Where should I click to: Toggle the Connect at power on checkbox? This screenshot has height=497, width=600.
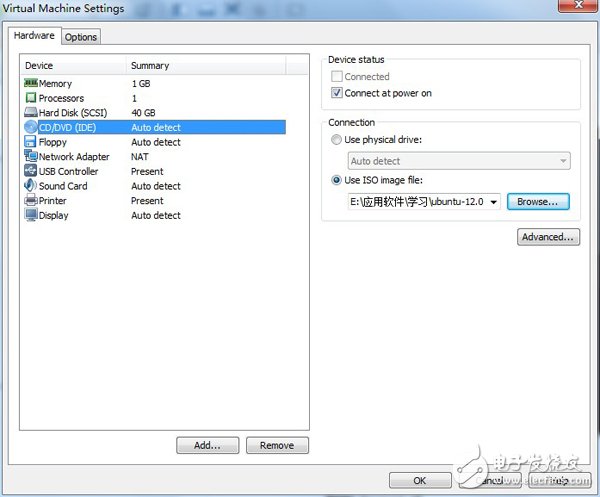337,93
